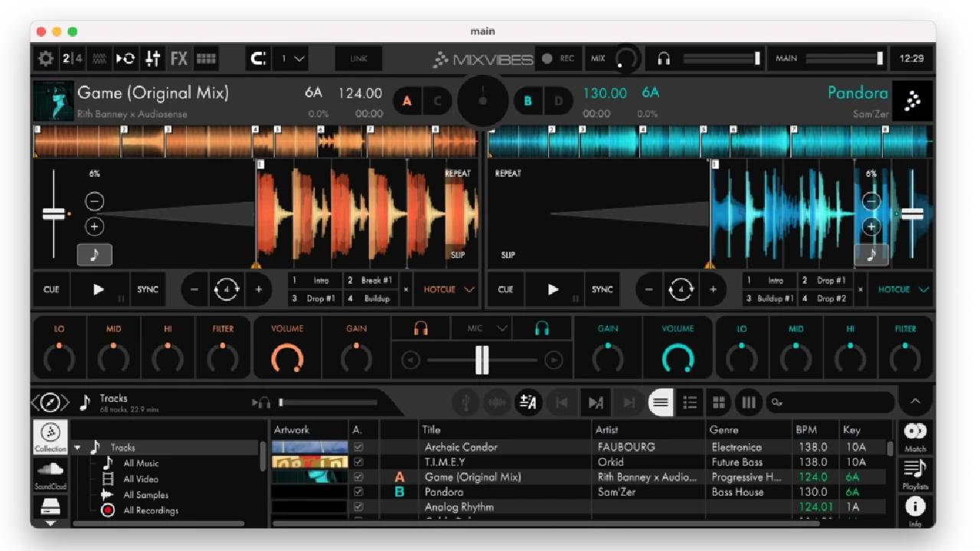The image size is (980, 551).
Task: Activate 4-beat loop on deck A
Action: click(227, 289)
